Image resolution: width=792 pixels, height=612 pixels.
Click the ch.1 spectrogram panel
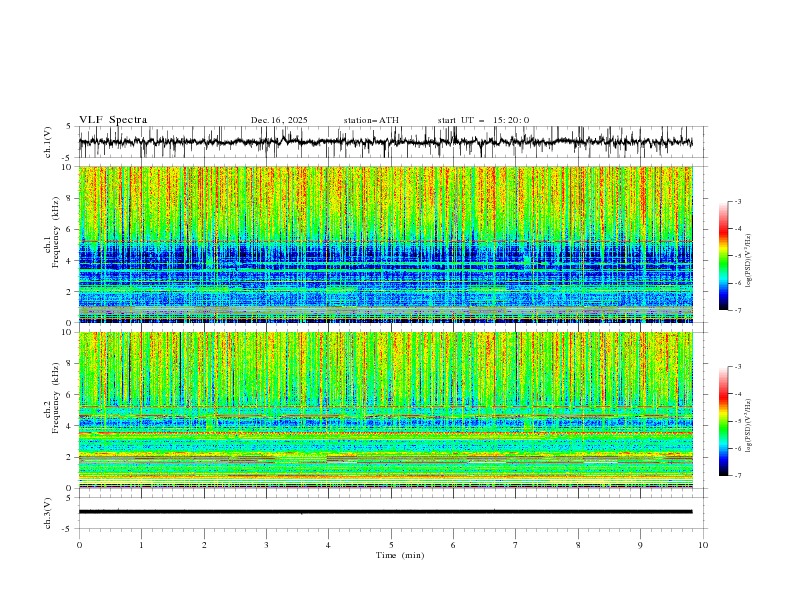tap(386, 244)
